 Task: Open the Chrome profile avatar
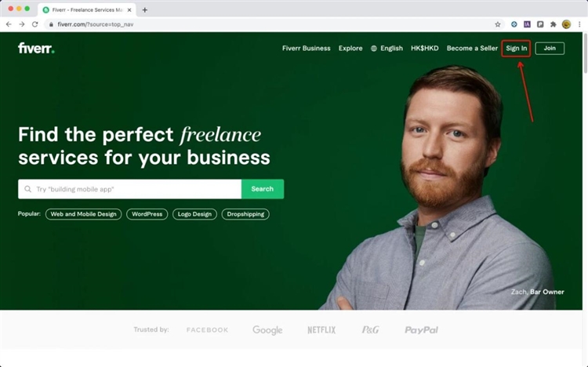pyautogui.click(x=566, y=24)
